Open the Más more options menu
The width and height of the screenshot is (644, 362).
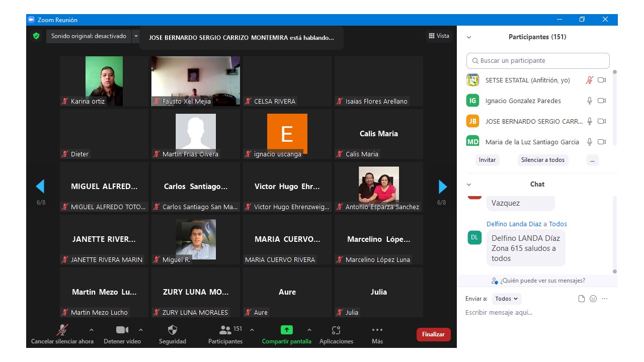pos(377,334)
